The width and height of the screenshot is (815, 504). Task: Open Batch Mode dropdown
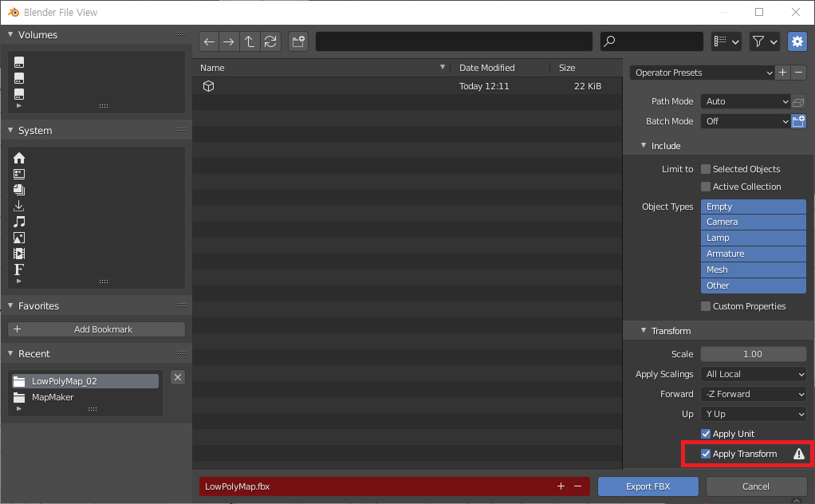coord(746,121)
